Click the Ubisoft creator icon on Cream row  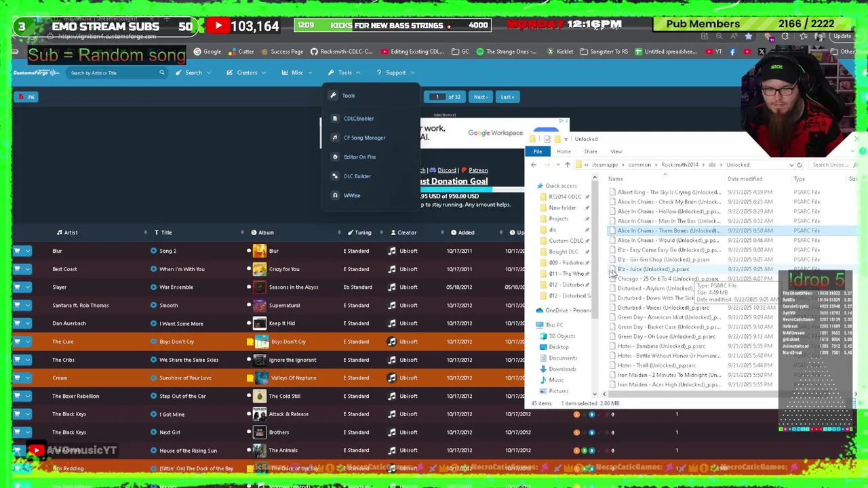[391, 378]
